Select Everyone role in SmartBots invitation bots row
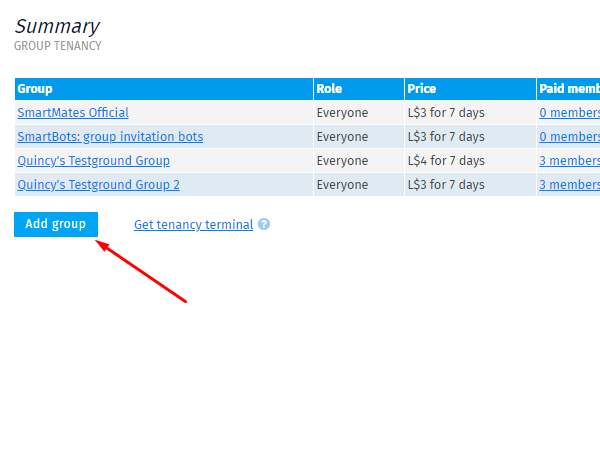 point(359,137)
